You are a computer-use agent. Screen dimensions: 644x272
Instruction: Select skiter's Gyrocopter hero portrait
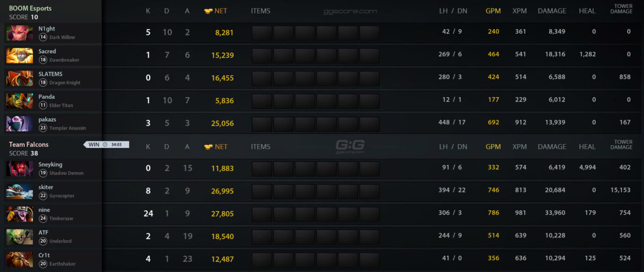[x=19, y=191]
